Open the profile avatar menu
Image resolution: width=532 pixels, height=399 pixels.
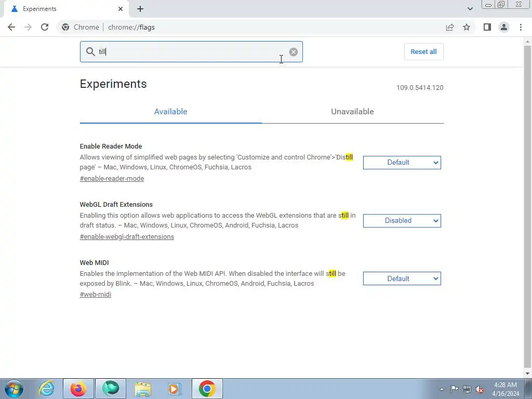pos(504,27)
